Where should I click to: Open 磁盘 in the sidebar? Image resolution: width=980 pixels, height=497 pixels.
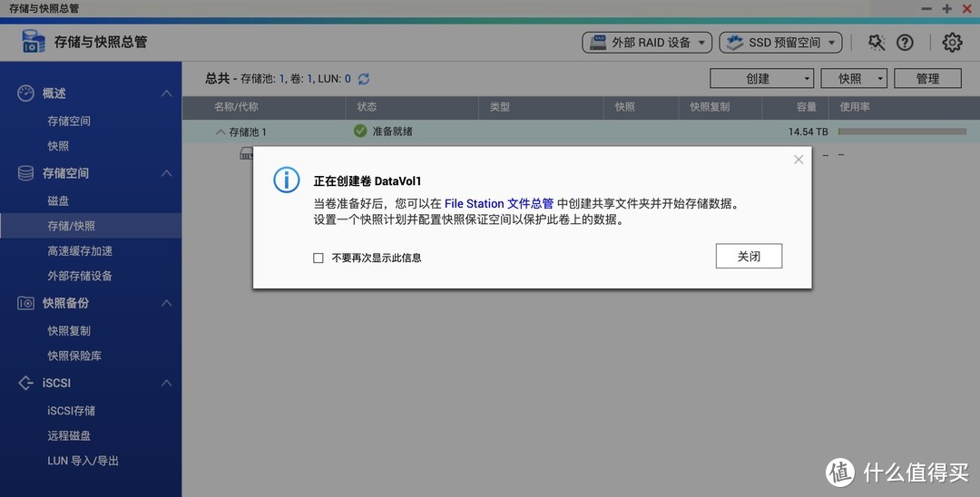tap(58, 201)
